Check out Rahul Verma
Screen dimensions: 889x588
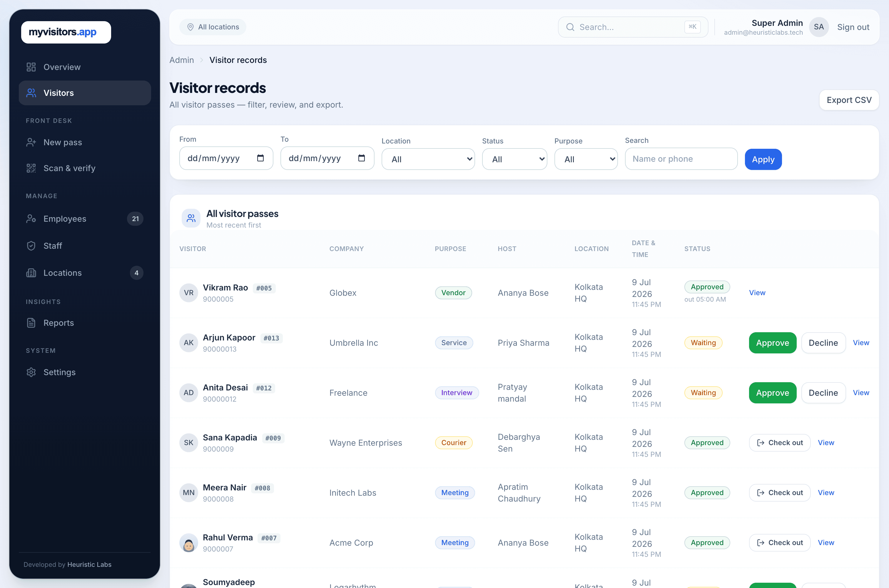780,543
